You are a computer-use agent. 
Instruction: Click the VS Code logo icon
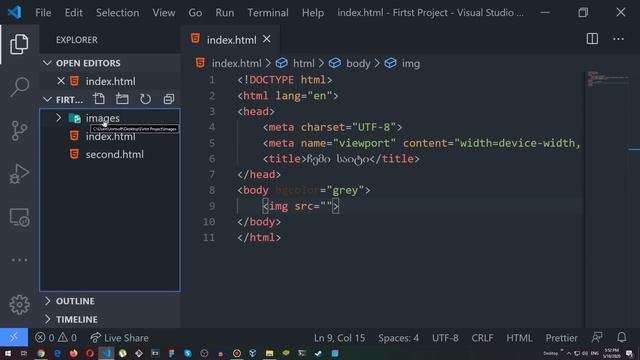coord(14,12)
